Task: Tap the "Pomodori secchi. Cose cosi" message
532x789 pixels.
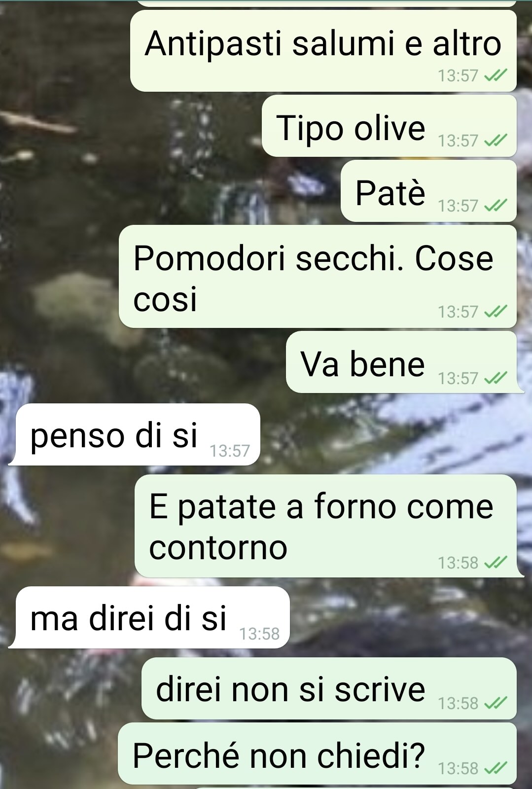Action: tap(318, 277)
